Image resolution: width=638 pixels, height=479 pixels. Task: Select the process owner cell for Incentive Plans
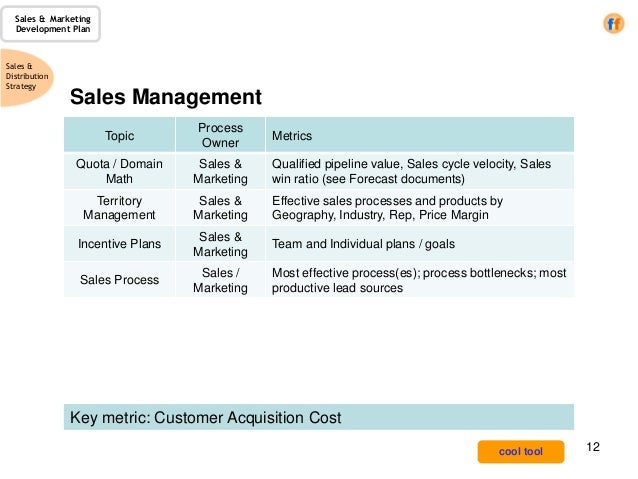220,243
